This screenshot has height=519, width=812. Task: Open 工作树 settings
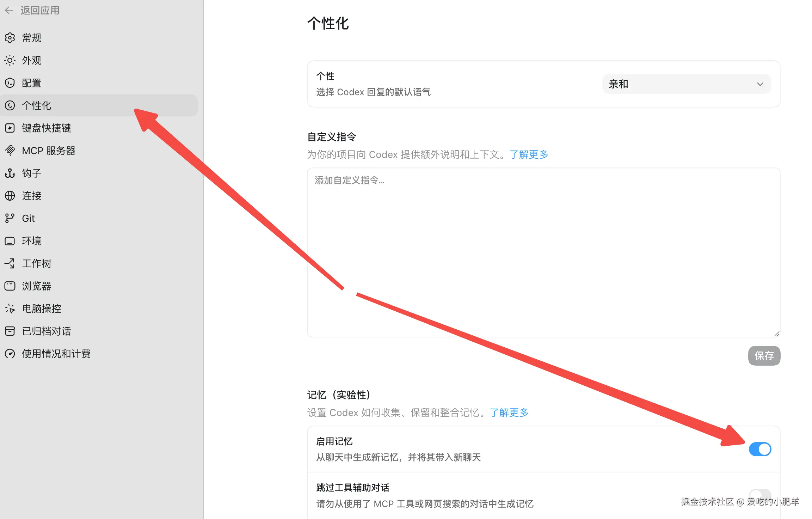click(x=99, y=263)
